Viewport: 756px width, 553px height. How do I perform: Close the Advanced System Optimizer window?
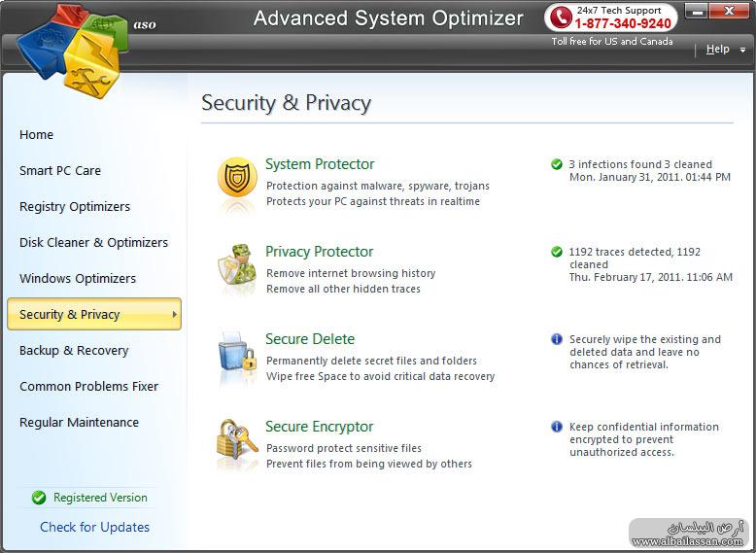tap(730, 11)
